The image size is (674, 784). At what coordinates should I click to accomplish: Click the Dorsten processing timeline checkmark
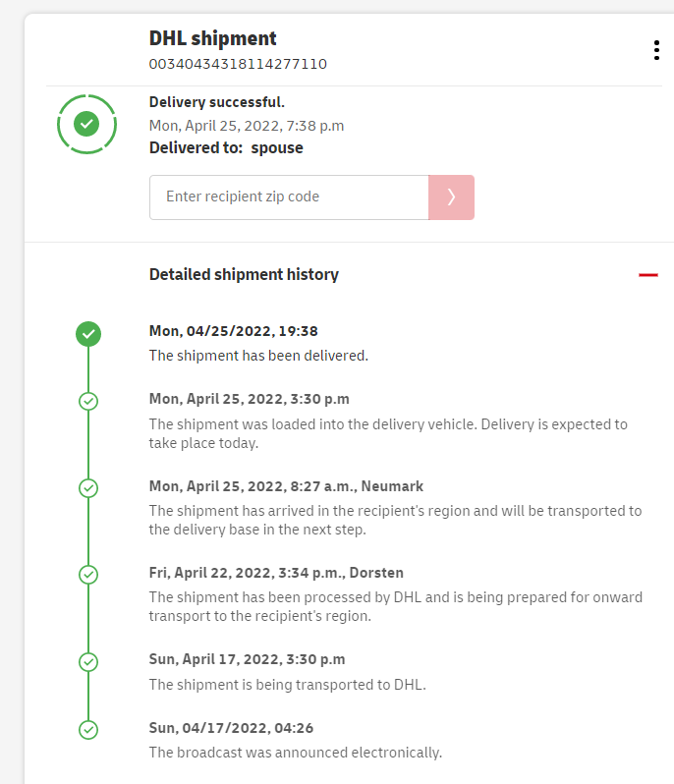(88, 574)
